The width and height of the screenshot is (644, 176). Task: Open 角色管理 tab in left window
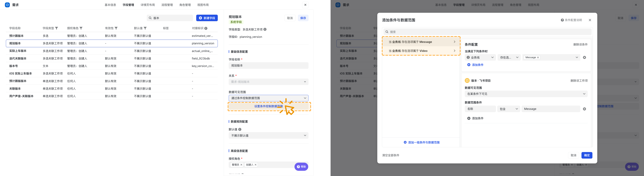(185, 5)
